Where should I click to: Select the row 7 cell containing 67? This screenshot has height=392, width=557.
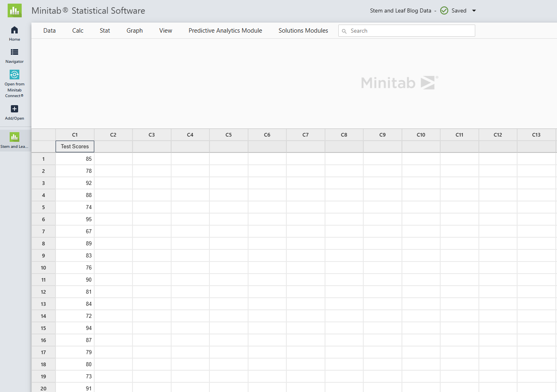click(75, 232)
